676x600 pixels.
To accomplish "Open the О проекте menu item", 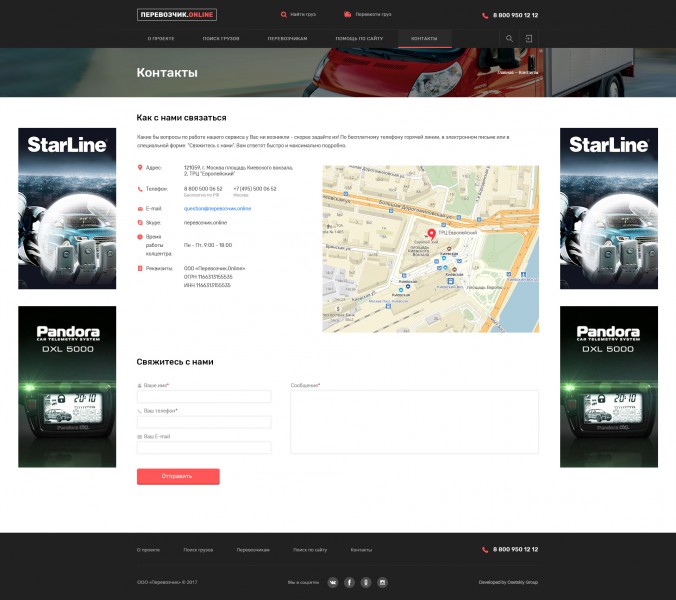I will (x=161, y=38).
